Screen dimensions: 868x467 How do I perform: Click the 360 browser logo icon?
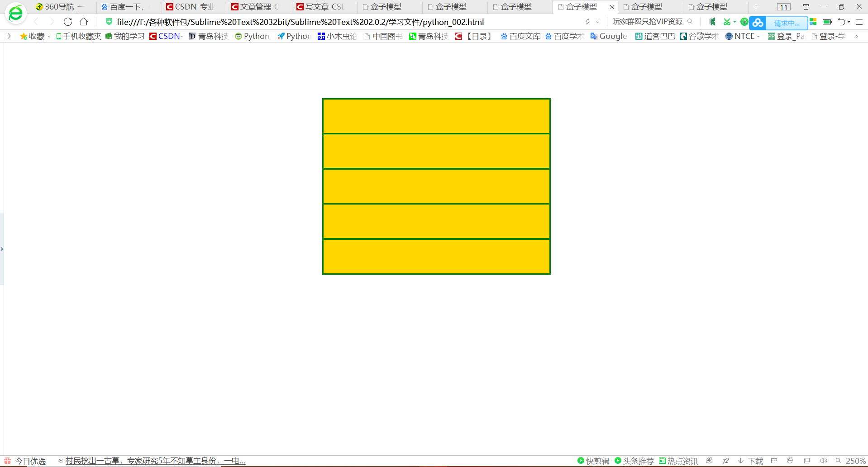(x=15, y=13)
